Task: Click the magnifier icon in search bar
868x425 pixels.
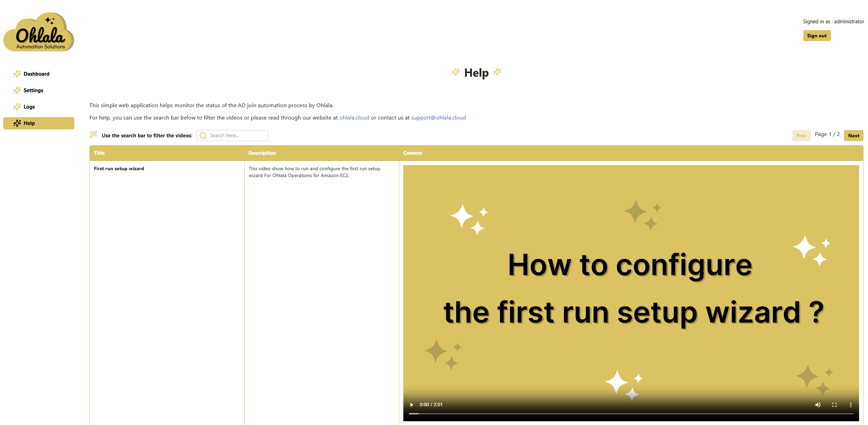Action: [203, 136]
